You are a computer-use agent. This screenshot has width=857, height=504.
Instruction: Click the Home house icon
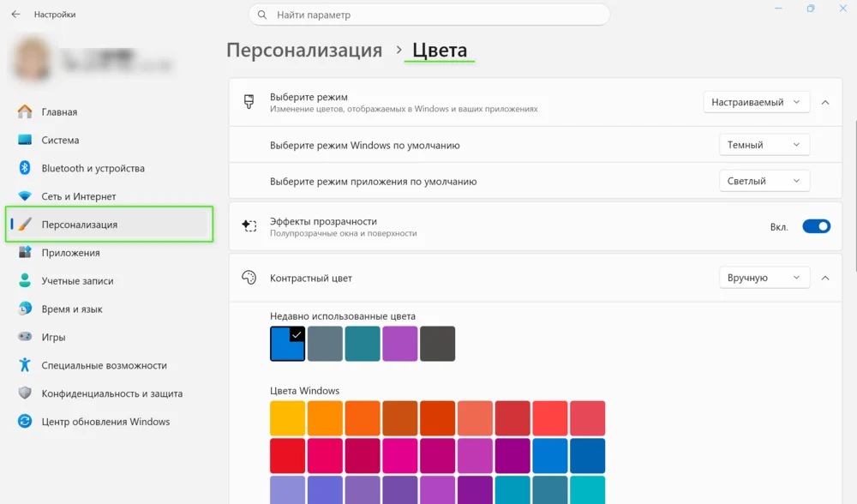coord(25,111)
